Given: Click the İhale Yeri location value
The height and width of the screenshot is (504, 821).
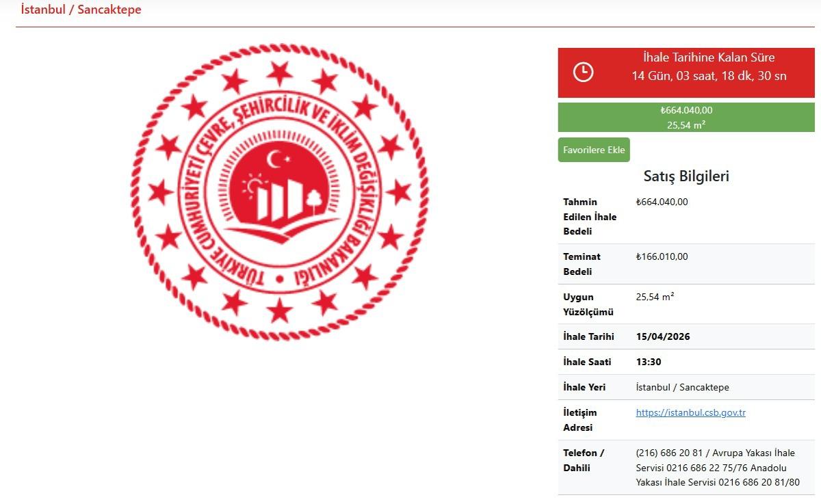Looking at the screenshot, I should 682,387.
